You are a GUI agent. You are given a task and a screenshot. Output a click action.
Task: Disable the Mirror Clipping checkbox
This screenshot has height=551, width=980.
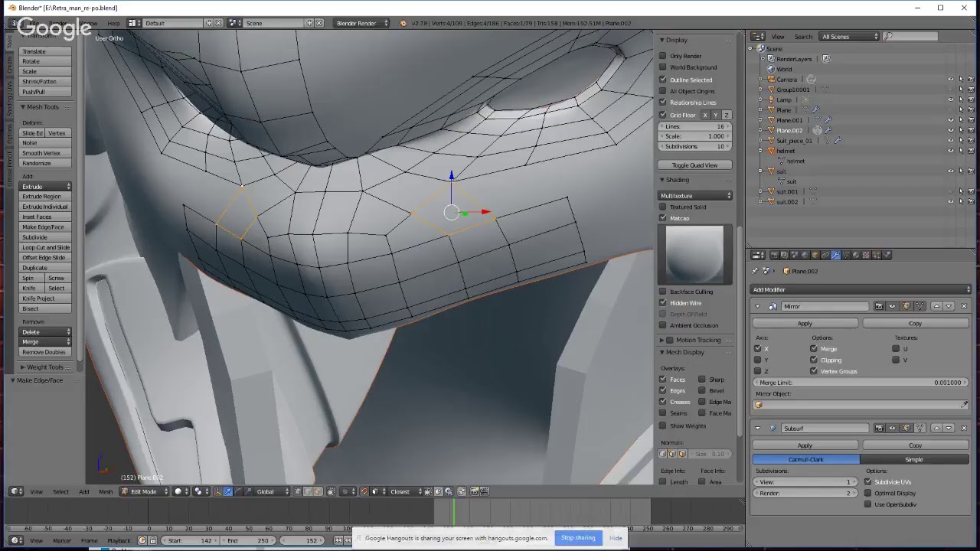[814, 360]
